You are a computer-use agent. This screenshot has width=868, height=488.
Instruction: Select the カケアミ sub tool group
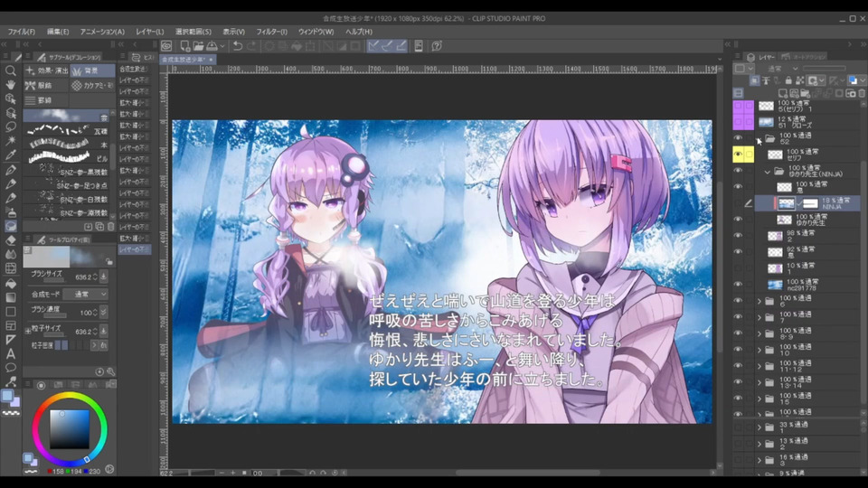[x=92, y=85]
